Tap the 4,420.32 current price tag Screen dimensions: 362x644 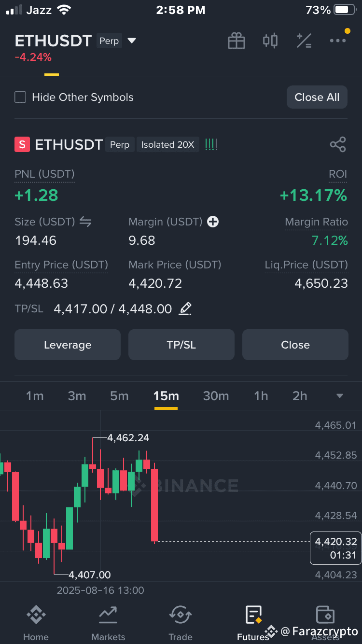point(335,548)
